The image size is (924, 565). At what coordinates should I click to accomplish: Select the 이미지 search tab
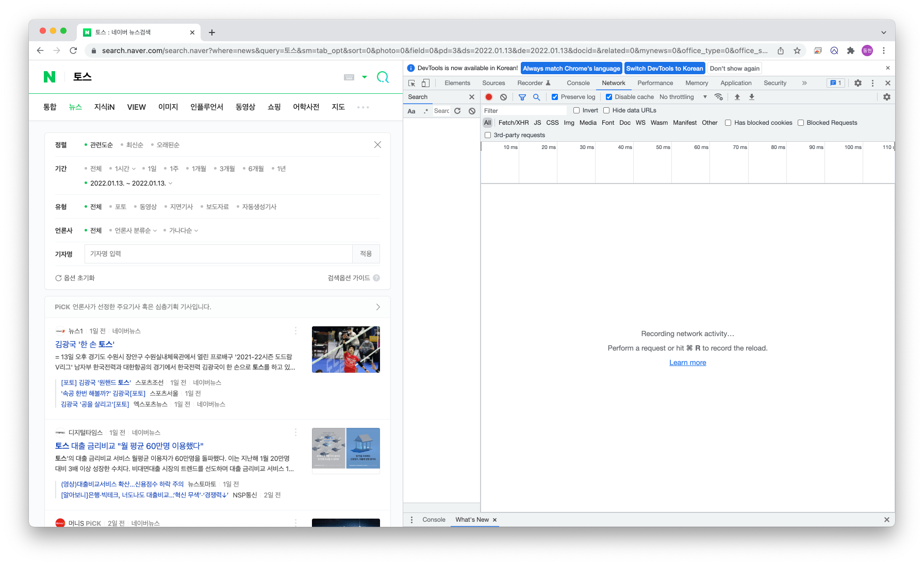coord(168,107)
